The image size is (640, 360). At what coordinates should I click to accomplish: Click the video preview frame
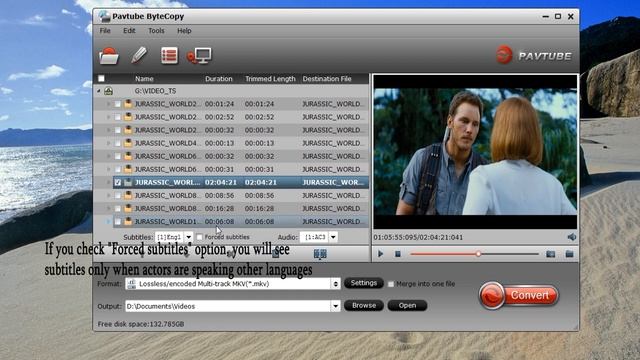[475, 151]
